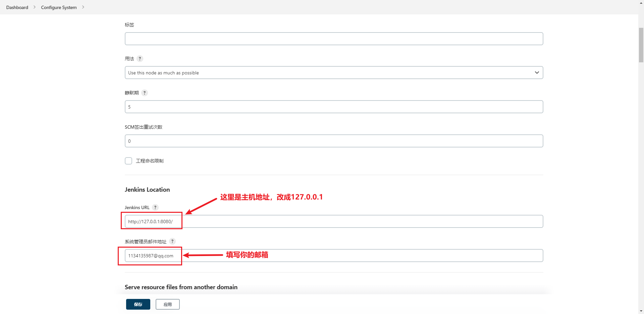Focus the 静默期 input field
Screen dimensions: 644x314
pyautogui.click(x=334, y=107)
